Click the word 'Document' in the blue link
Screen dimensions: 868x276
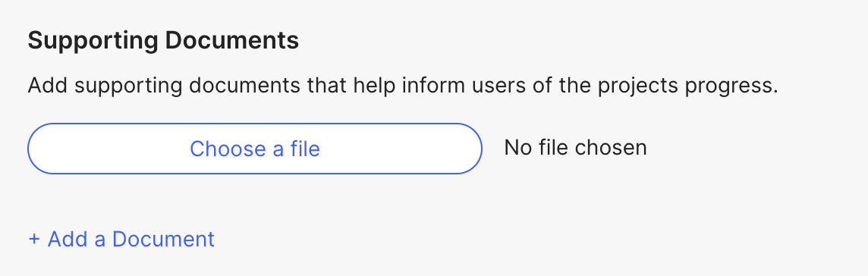[163, 239]
